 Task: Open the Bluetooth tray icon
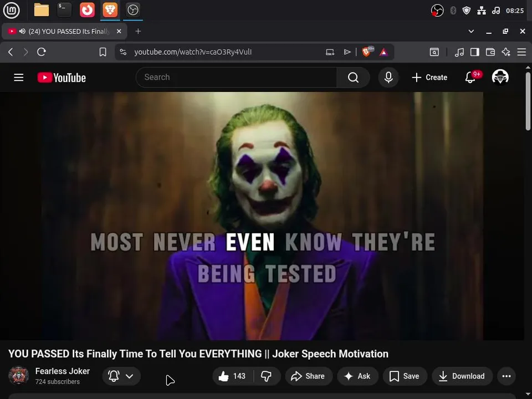(x=453, y=11)
